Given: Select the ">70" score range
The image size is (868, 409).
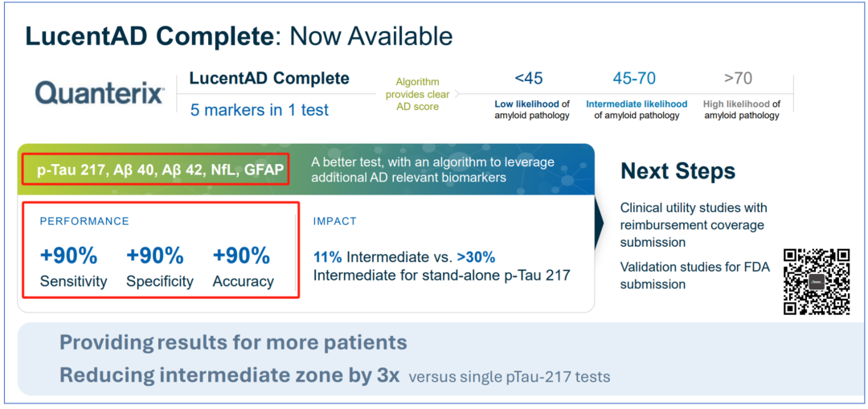Looking at the screenshot, I should [x=738, y=79].
